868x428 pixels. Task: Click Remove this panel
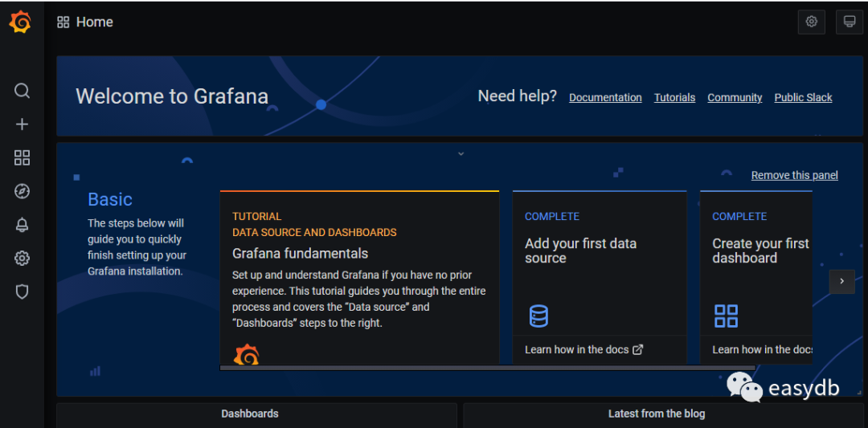click(x=794, y=175)
